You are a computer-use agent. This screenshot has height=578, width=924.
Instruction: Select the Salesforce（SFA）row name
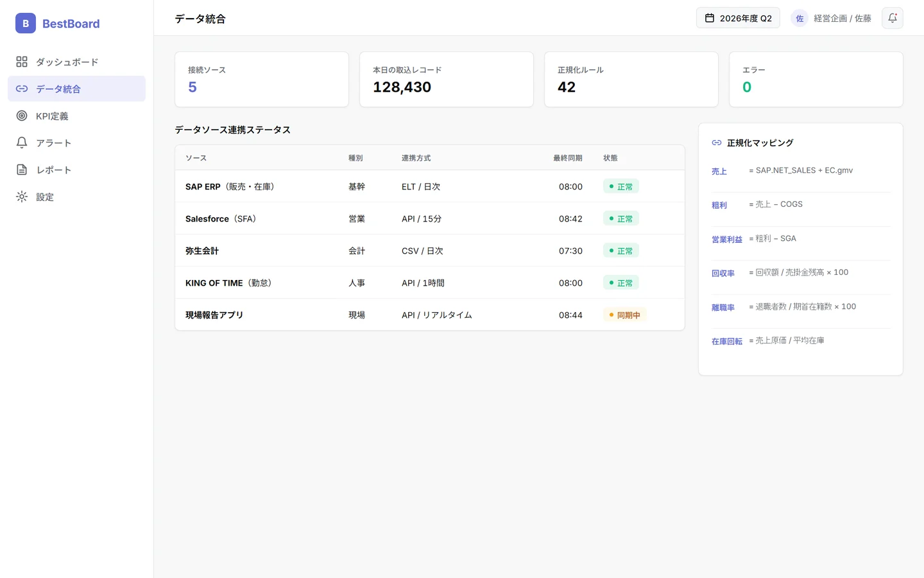point(222,218)
